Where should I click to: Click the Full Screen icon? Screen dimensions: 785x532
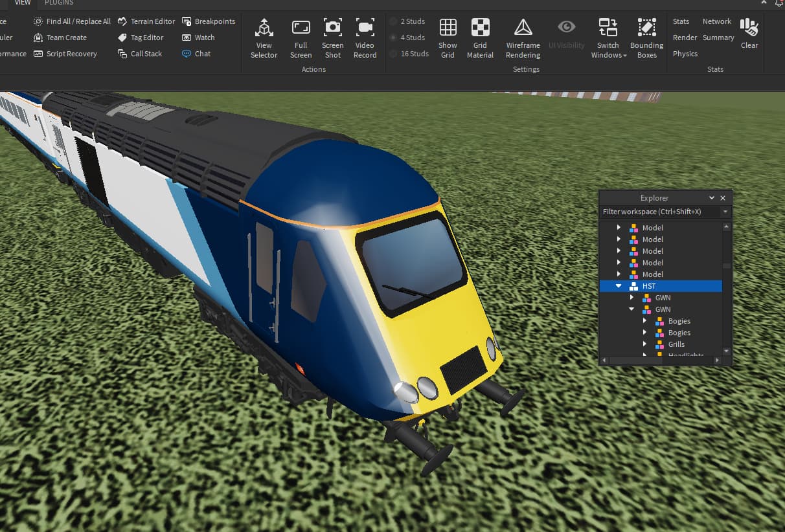301,38
